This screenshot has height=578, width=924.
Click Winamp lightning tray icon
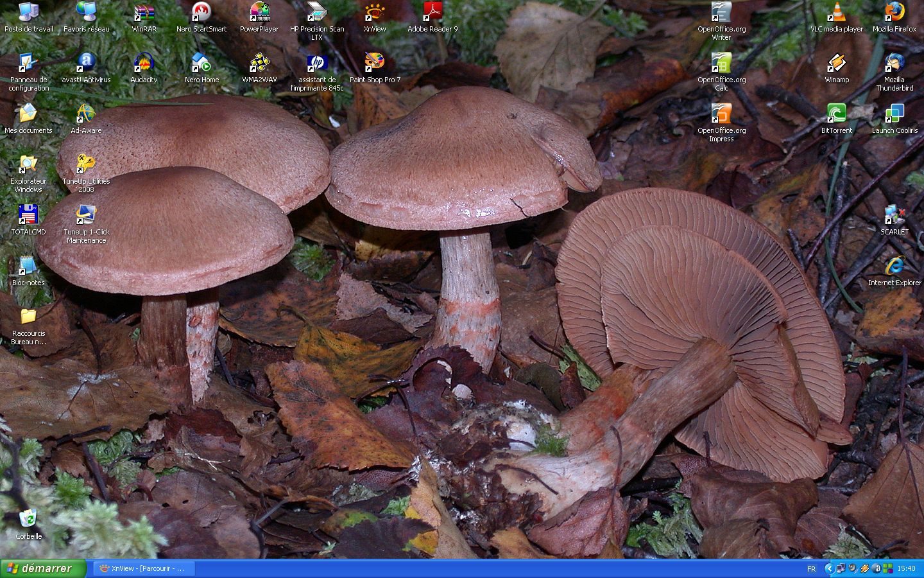864,568
